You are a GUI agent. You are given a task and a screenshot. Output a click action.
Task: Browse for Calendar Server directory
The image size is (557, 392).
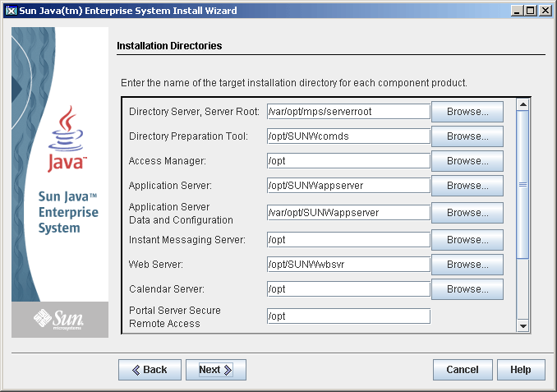(467, 289)
